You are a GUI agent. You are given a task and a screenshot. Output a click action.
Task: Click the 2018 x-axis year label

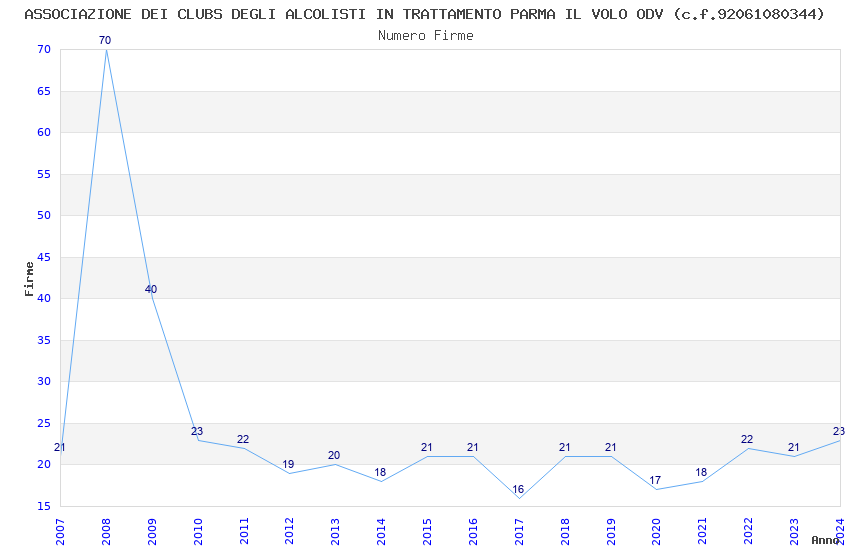click(565, 532)
